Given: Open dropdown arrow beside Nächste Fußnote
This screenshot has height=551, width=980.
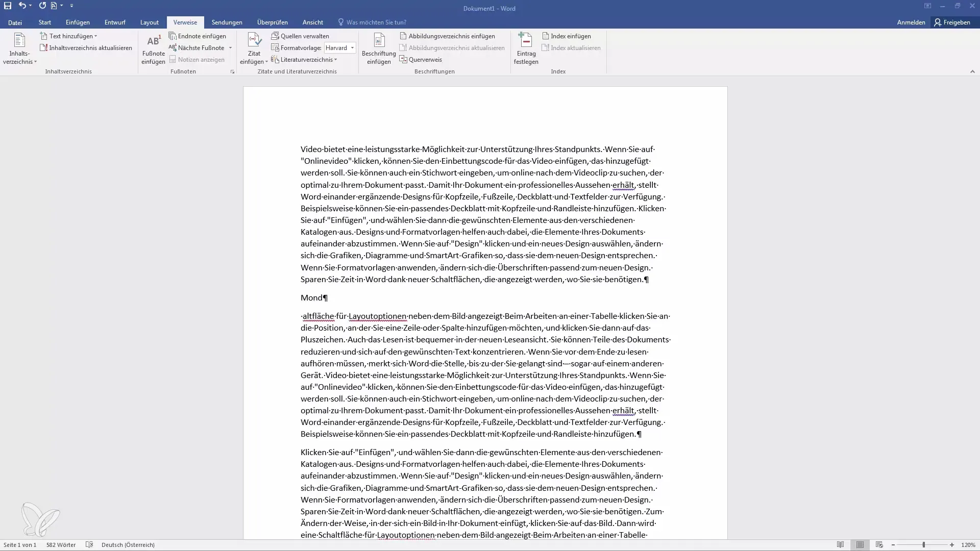Looking at the screenshot, I should click(230, 48).
